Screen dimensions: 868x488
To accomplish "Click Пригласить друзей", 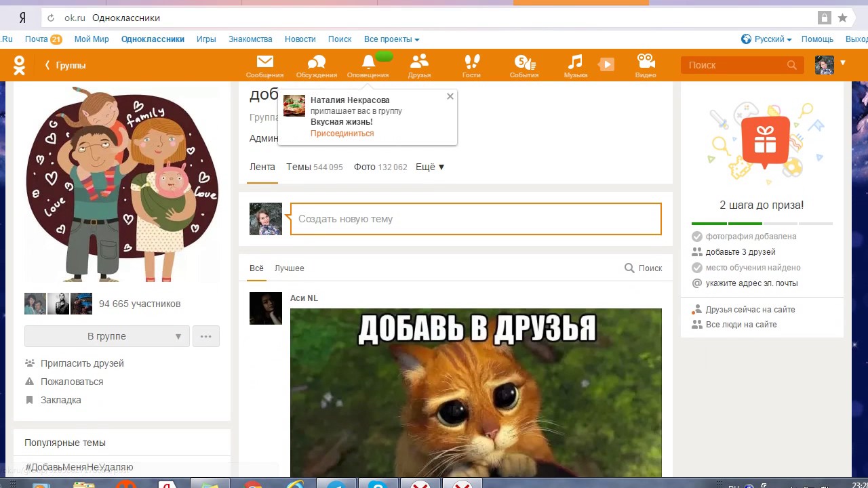I will pyautogui.click(x=82, y=363).
